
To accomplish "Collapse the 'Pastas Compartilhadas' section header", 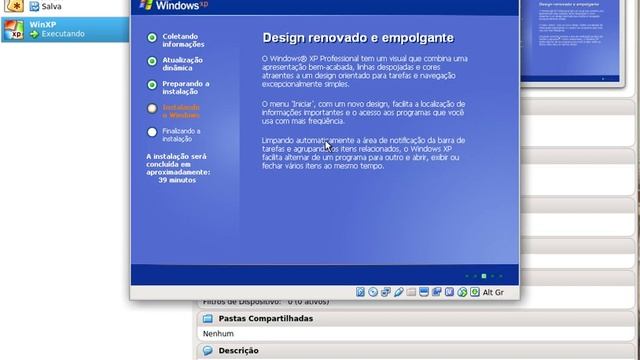I will click(x=416, y=318).
